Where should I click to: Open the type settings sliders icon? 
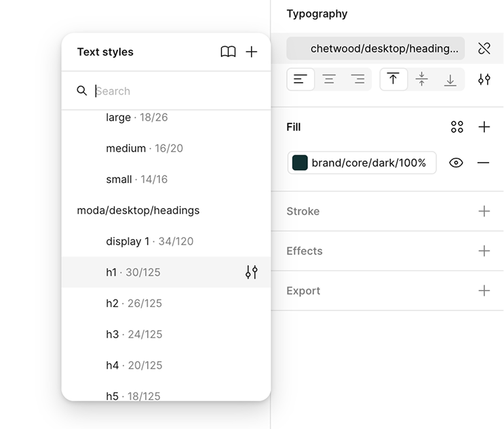[484, 79]
